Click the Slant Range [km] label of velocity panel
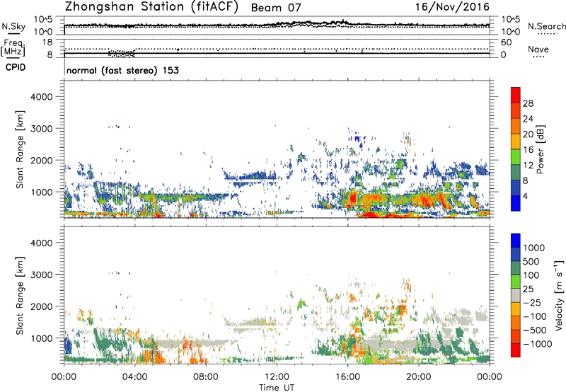 tap(20, 295)
